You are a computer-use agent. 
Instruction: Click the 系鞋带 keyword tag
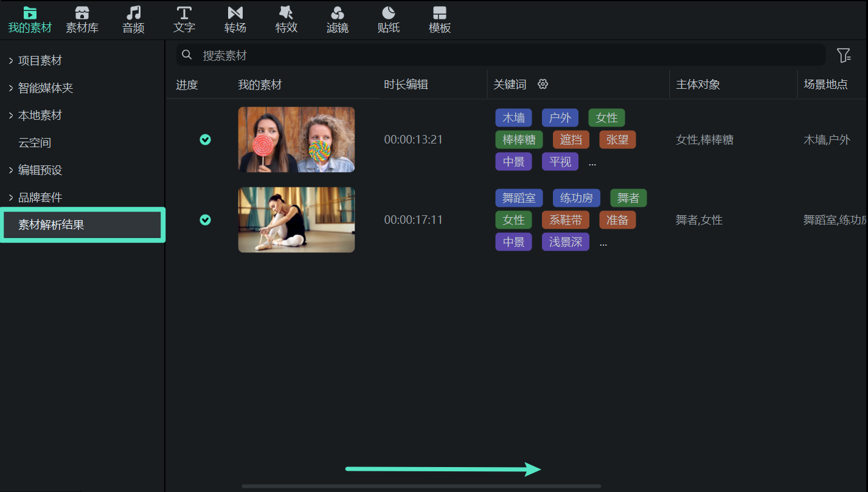(566, 220)
